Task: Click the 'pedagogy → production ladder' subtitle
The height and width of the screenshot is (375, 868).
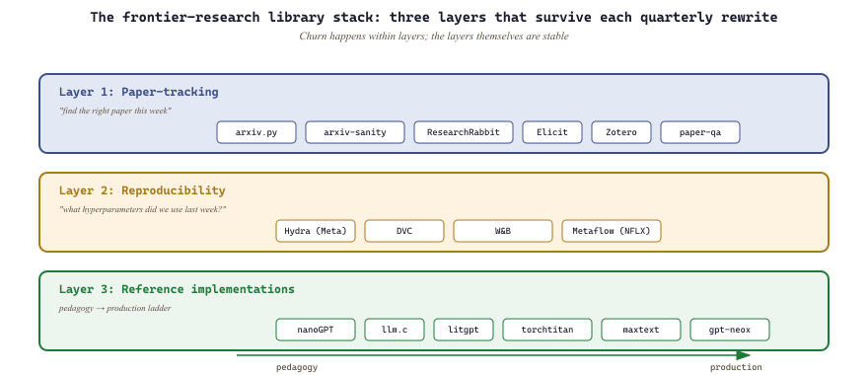Action: 114,308
